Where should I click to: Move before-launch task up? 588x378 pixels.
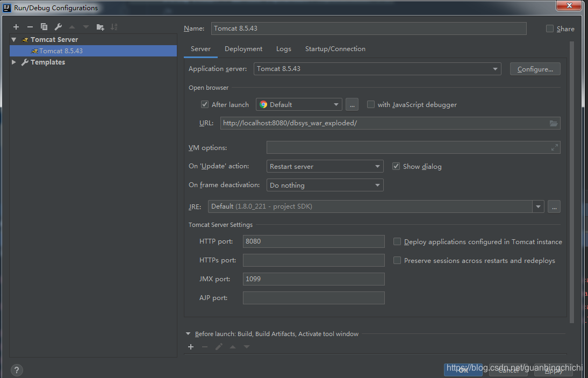tap(233, 347)
